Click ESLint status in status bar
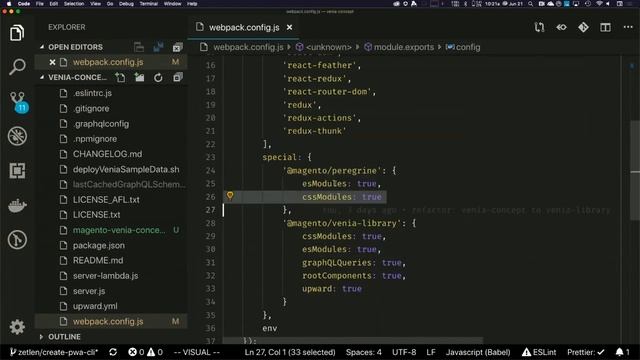 point(539,352)
